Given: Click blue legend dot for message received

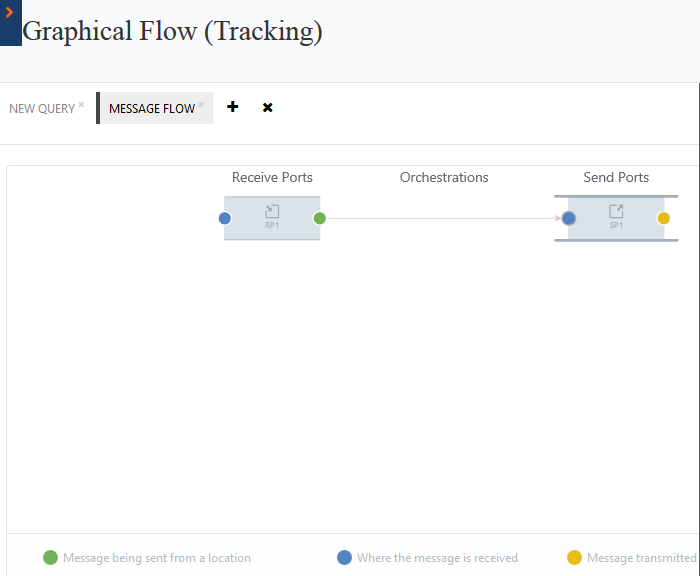Looking at the screenshot, I should coord(344,557).
